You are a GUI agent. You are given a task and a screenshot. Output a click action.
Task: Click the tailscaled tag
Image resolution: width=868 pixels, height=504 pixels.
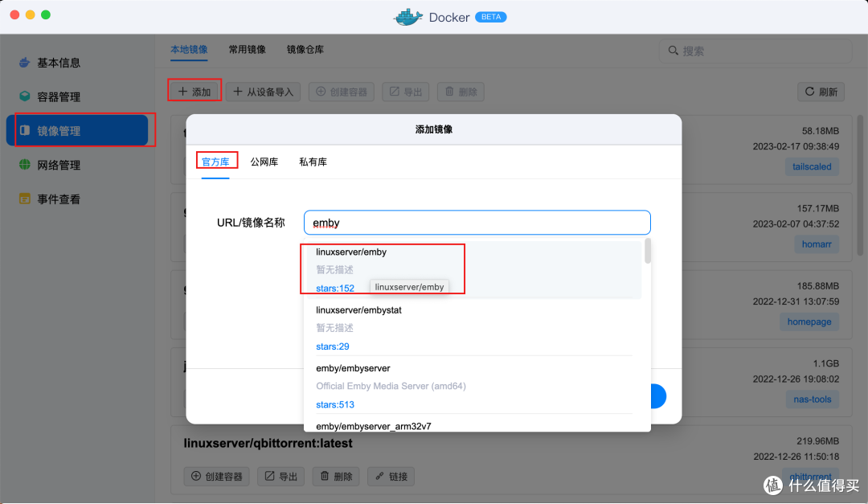(812, 166)
